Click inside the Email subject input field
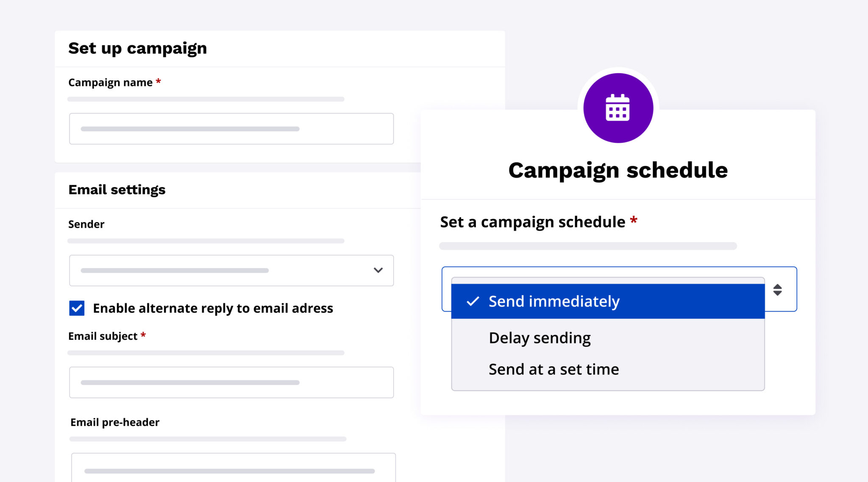 point(231,382)
